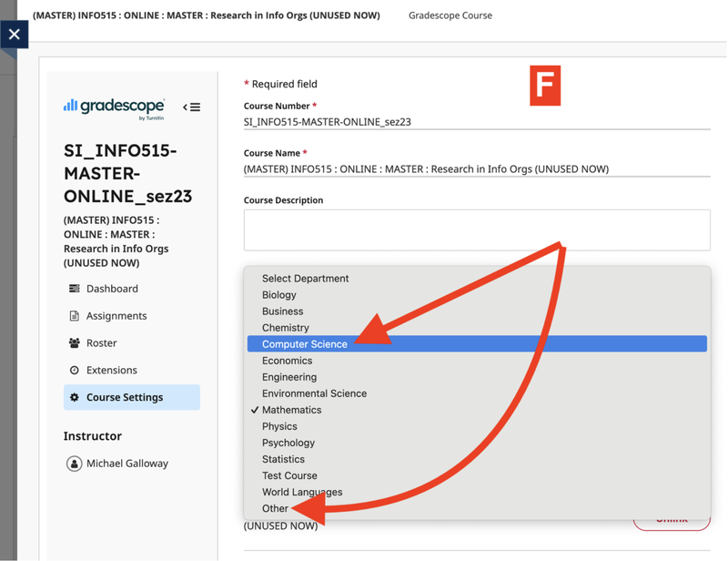The width and height of the screenshot is (728, 561).
Task: Click the Roster people icon
Action: pyautogui.click(x=75, y=343)
